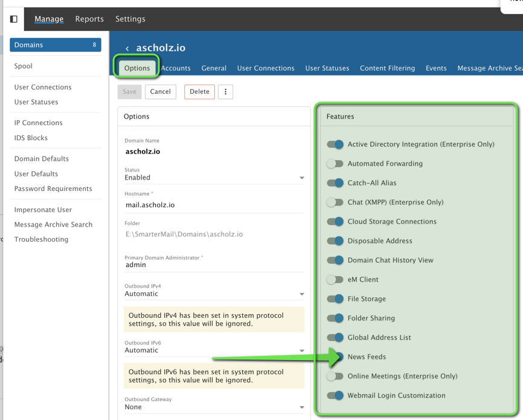This screenshot has height=420, width=523.
Task: Toggle Webmail Login Customization off
Action: pyautogui.click(x=335, y=396)
